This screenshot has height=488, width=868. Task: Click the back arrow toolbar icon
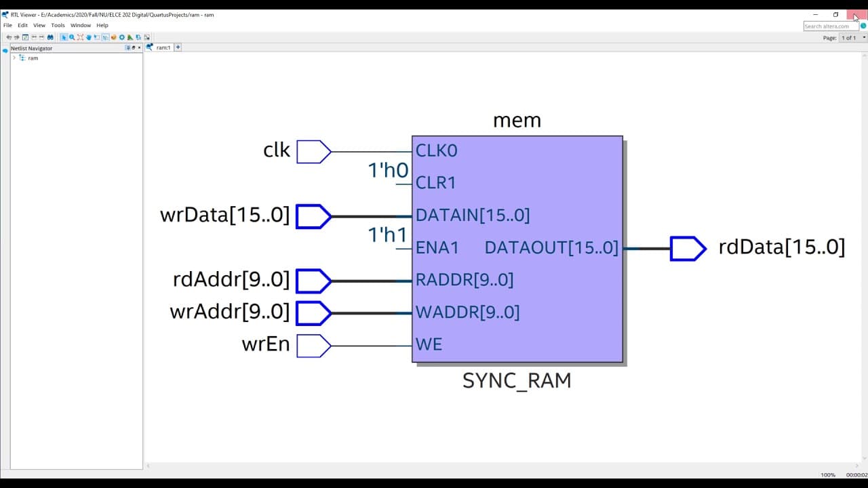(9, 37)
